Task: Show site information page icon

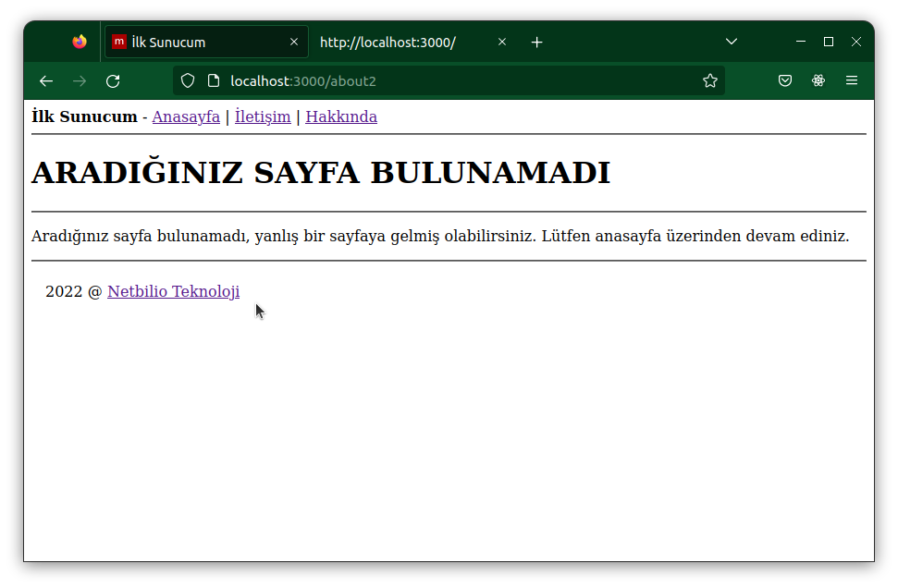Action: [x=214, y=80]
